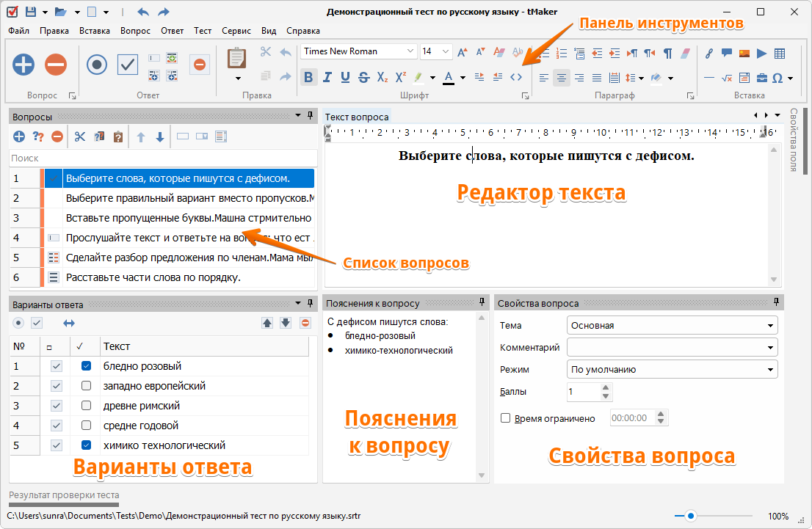
Task: Open the Сервис menu
Action: pos(236,31)
